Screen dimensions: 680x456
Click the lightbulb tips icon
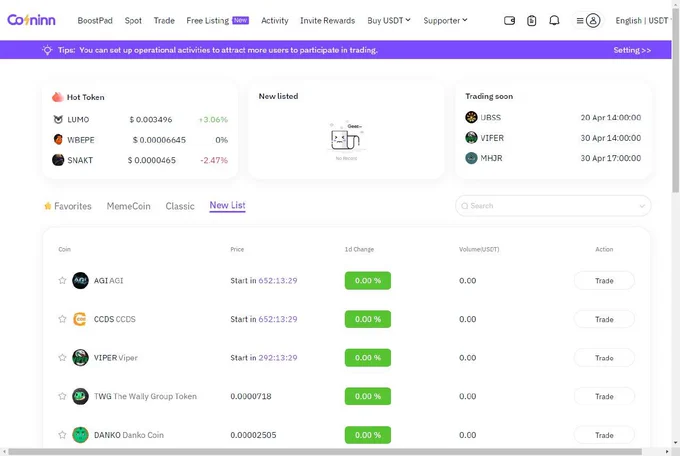click(47, 50)
